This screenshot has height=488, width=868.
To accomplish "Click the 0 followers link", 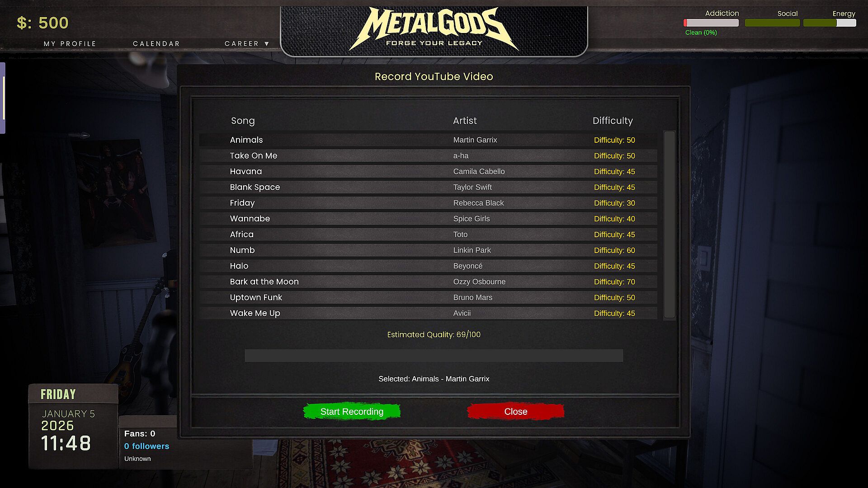I will tap(146, 446).
